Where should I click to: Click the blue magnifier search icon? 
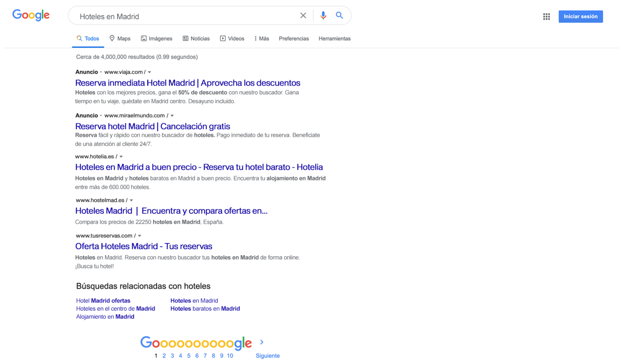339,16
